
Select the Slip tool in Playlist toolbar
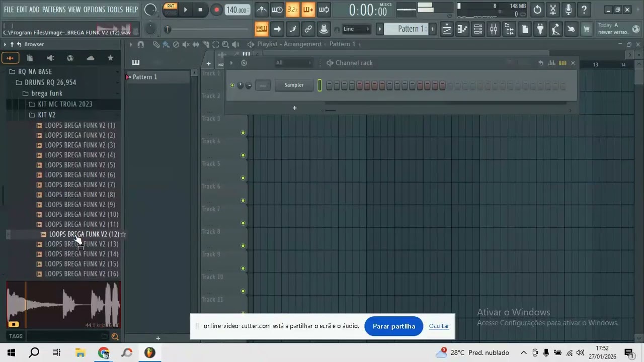tap(196, 45)
